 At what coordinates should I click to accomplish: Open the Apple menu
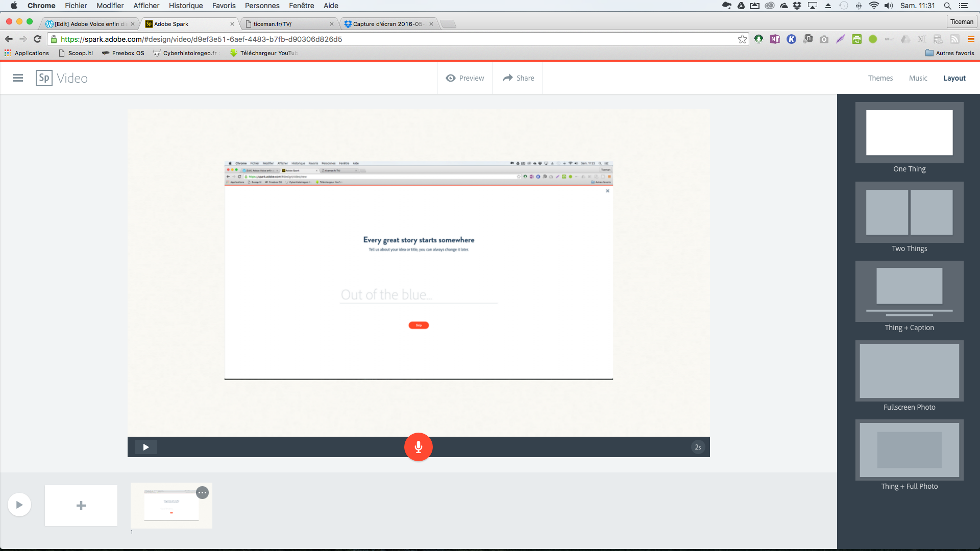(x=14, y=6)
